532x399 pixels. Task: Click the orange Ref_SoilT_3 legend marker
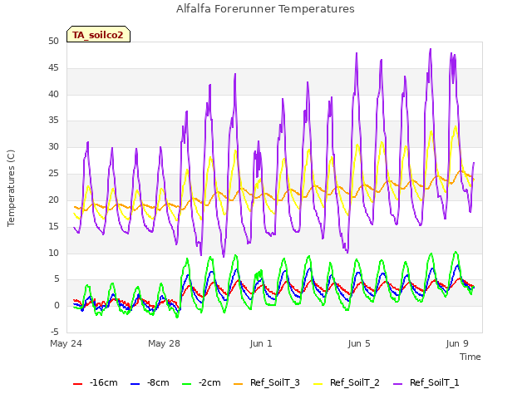pos(239,384)
